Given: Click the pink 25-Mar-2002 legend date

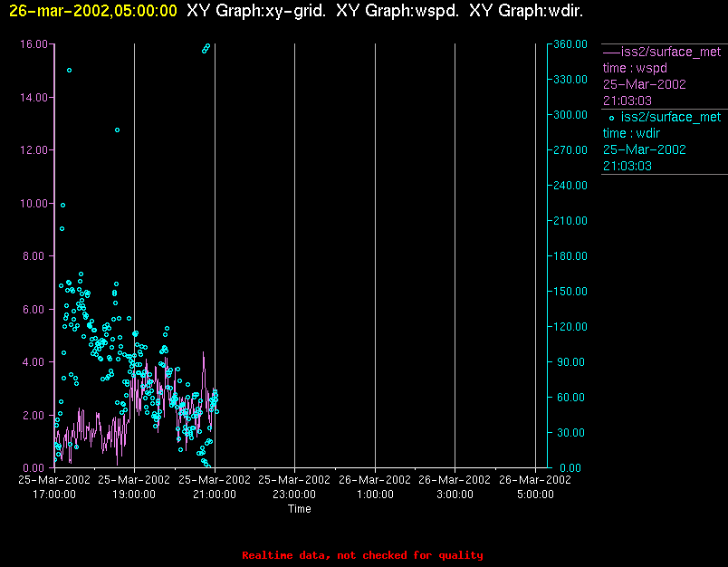Looking at the screenshot, I should pyautogui.click(x=645, y=84).
